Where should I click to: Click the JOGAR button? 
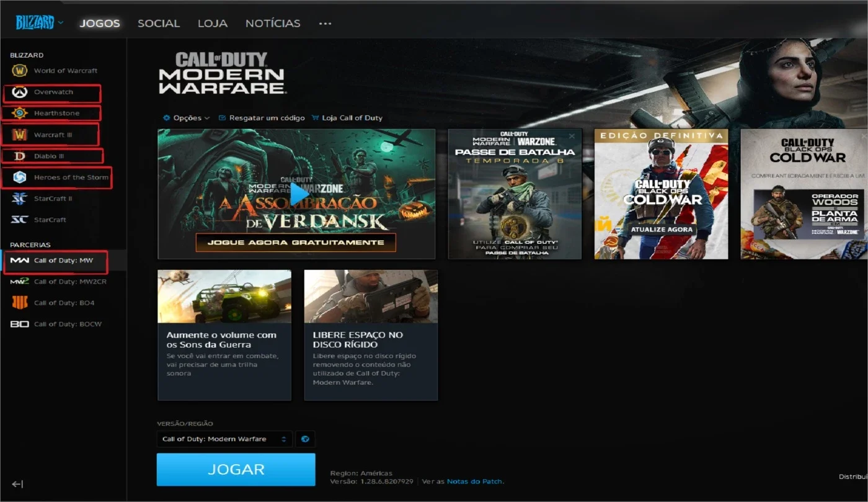pos(236,470)
